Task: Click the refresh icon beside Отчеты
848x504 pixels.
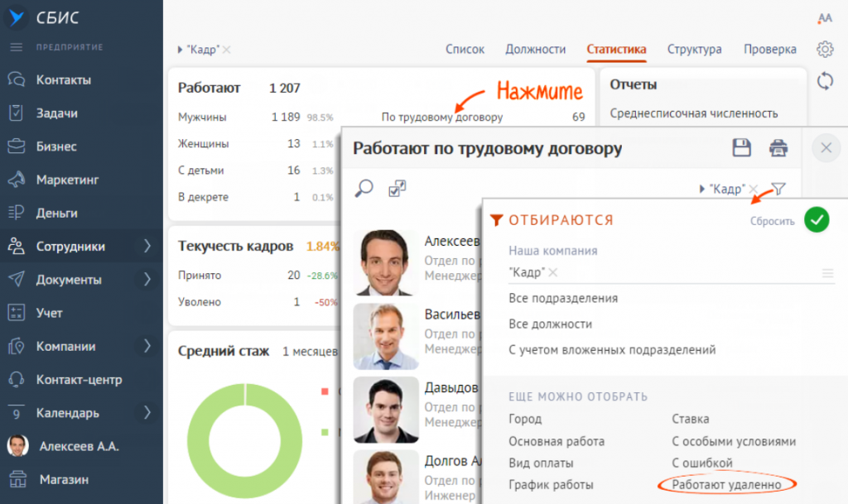Action: click(825, 82)
